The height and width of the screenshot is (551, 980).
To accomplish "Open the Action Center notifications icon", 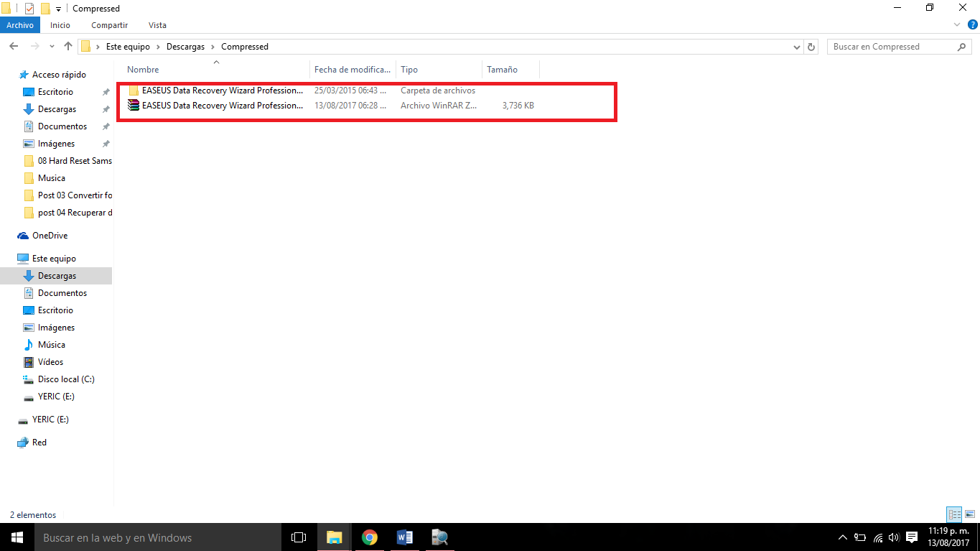I will [912, 537].
